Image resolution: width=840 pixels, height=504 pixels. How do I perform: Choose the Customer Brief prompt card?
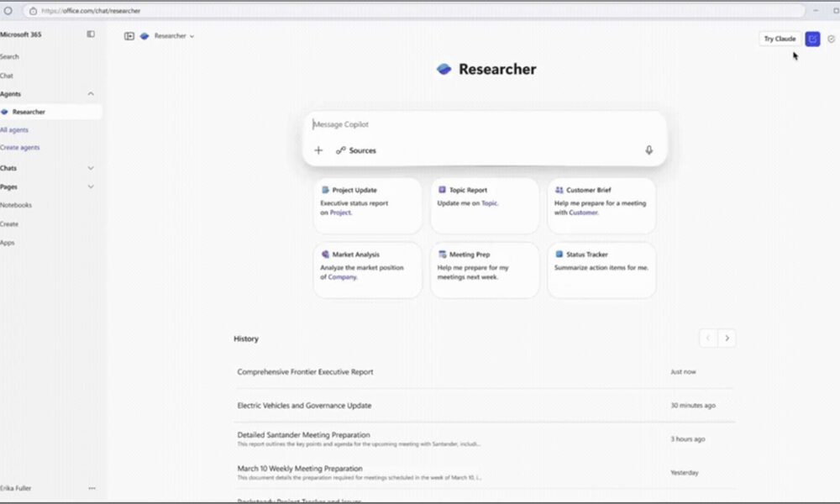point(601,206)
